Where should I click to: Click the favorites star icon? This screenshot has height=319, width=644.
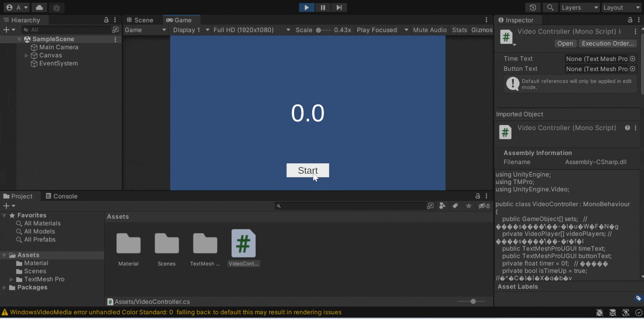[x=469, y=206]
